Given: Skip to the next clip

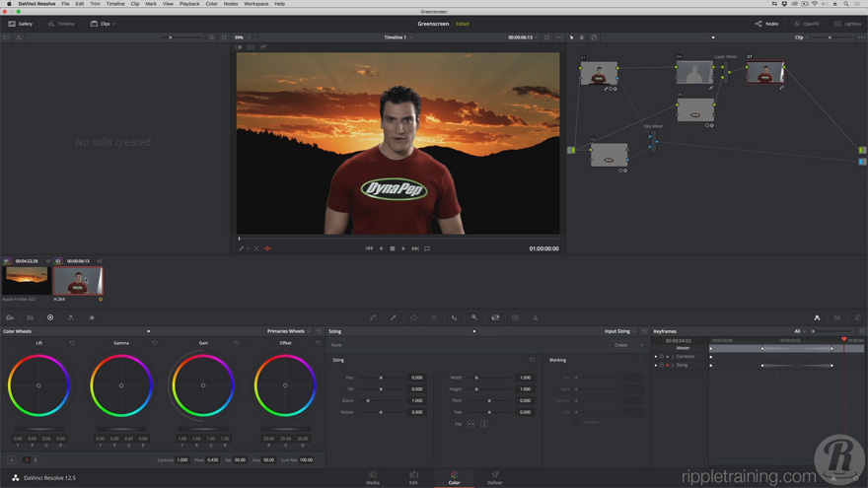Looking at the screenshot, I should pyautogui.click(x=415, y=249).
